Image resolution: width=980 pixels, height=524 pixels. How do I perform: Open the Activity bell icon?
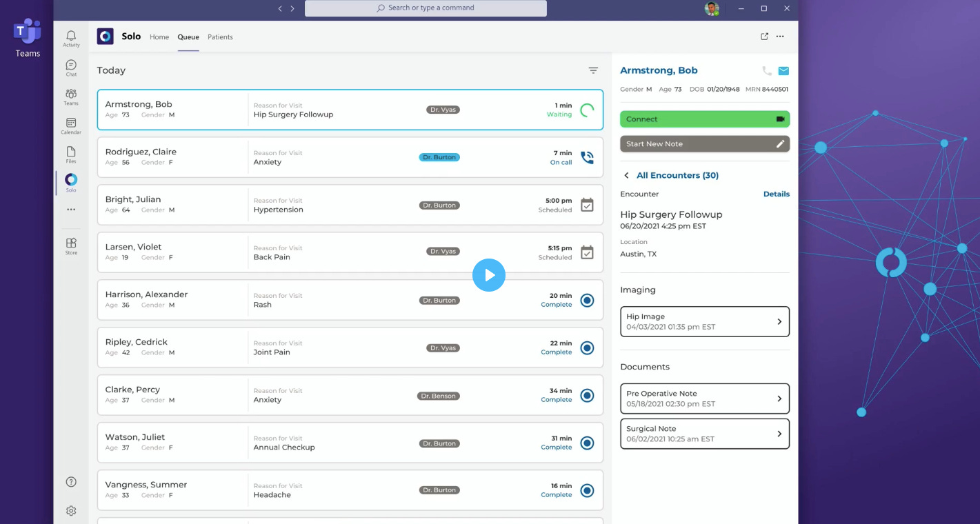[x=71, y=39]
